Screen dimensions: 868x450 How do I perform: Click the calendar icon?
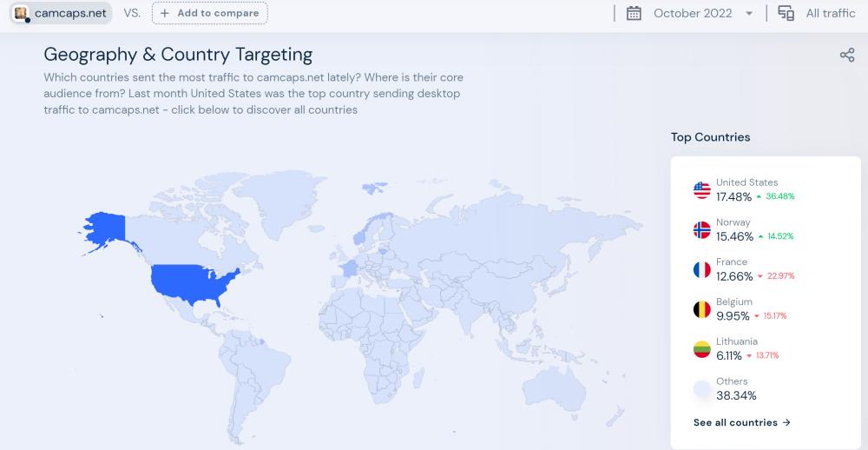[x=634, y=13]
